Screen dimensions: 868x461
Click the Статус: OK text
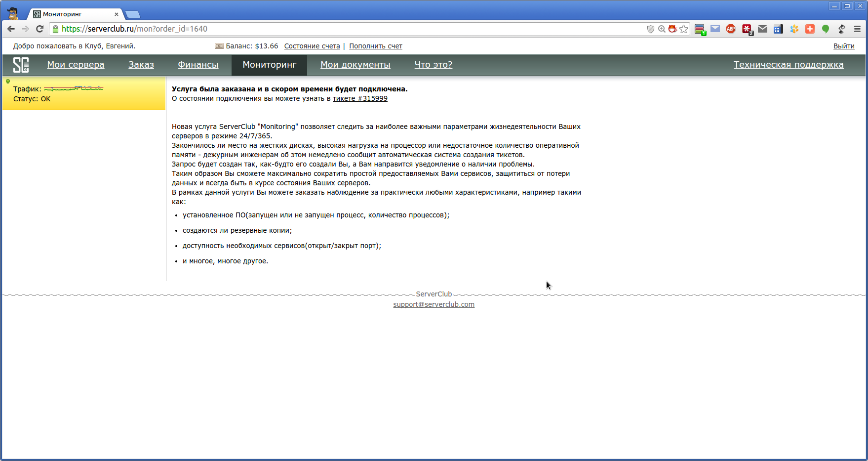32,99
